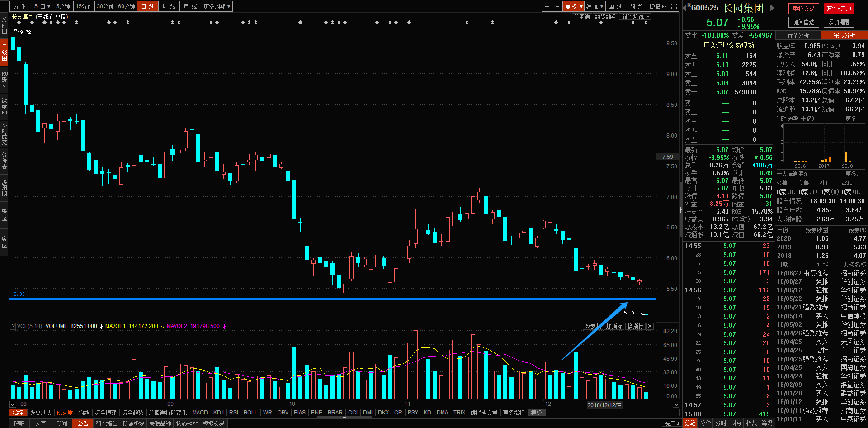Click 加指标 to add an indicator
868x428 pixels.
pos(614,326)
